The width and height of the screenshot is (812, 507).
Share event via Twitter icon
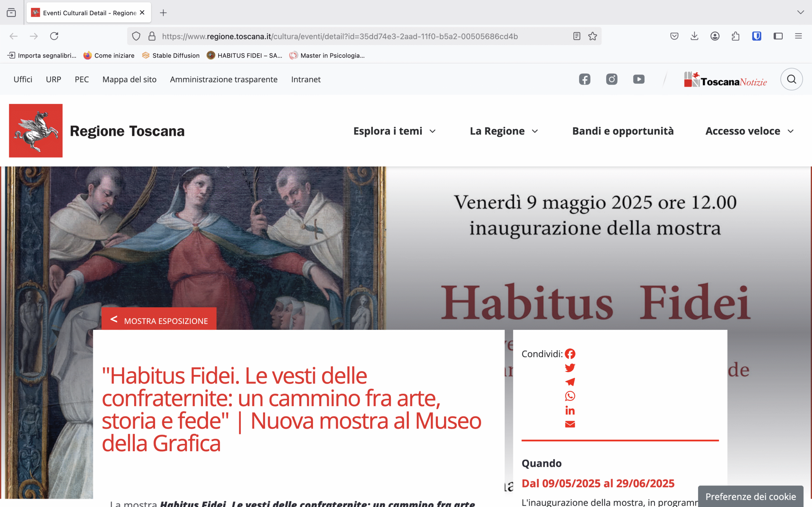coord(570,368)
